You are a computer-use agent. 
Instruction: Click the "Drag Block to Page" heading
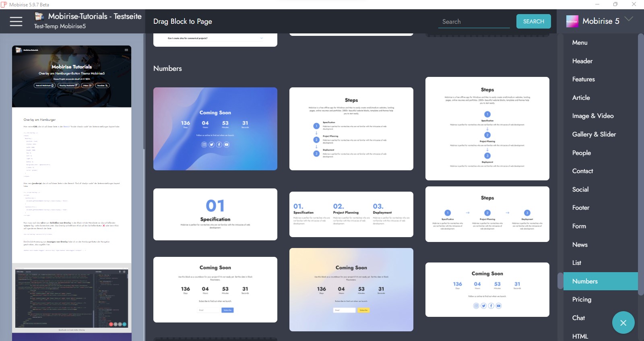[183, 22]
